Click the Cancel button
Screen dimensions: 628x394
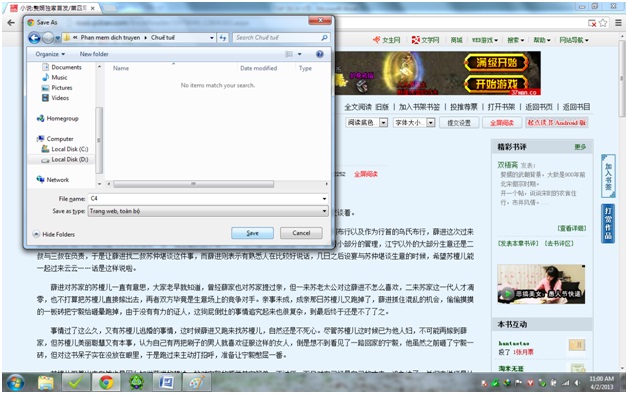pyautogui.click(x=301, y=233)
